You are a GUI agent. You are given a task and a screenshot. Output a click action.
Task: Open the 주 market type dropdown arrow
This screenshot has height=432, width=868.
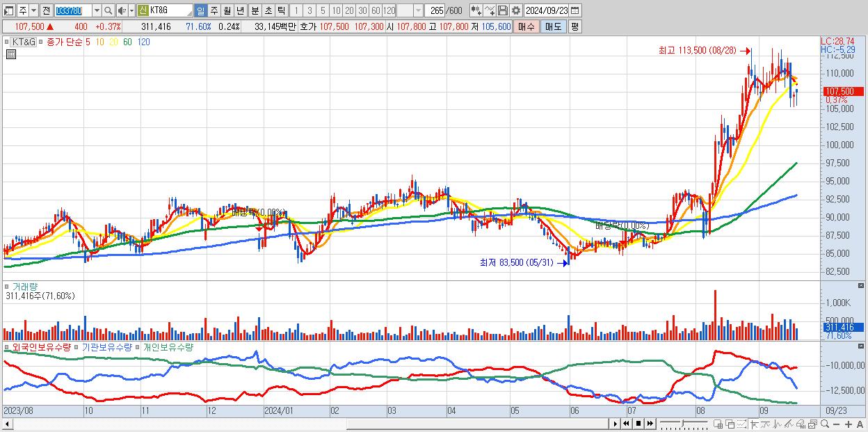tap(33, 10)
